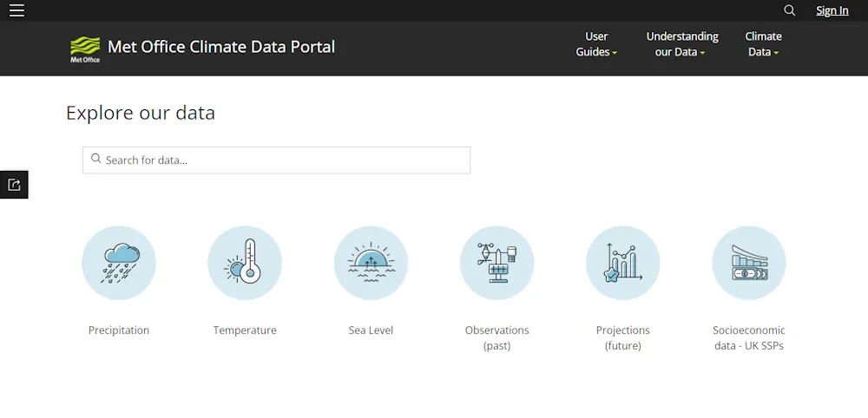Image resolution: width=868 pixels, height=418 pixels.
Task: Click the Met Office logo
Action: tap(85, 49)
